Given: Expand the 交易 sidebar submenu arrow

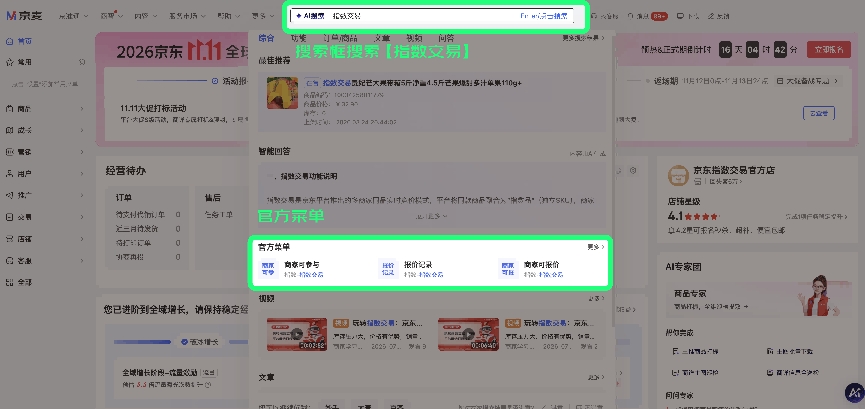Looking at the screenshot, I should 82,217.
